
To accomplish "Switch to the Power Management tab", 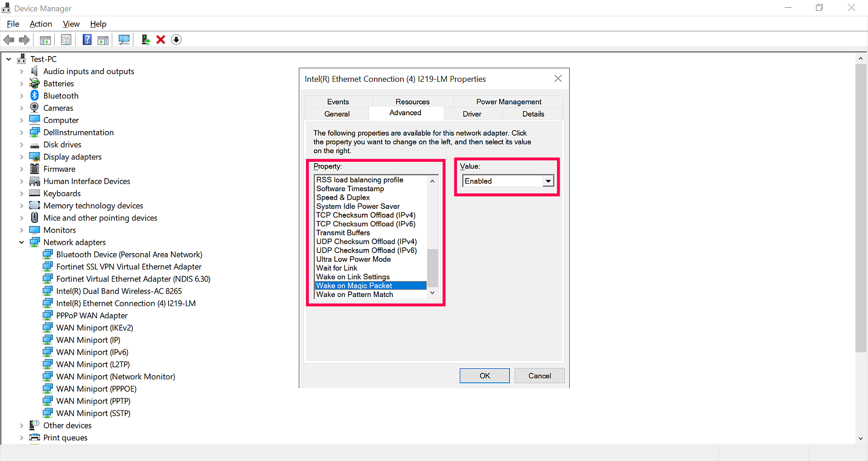I will point(508,102).
